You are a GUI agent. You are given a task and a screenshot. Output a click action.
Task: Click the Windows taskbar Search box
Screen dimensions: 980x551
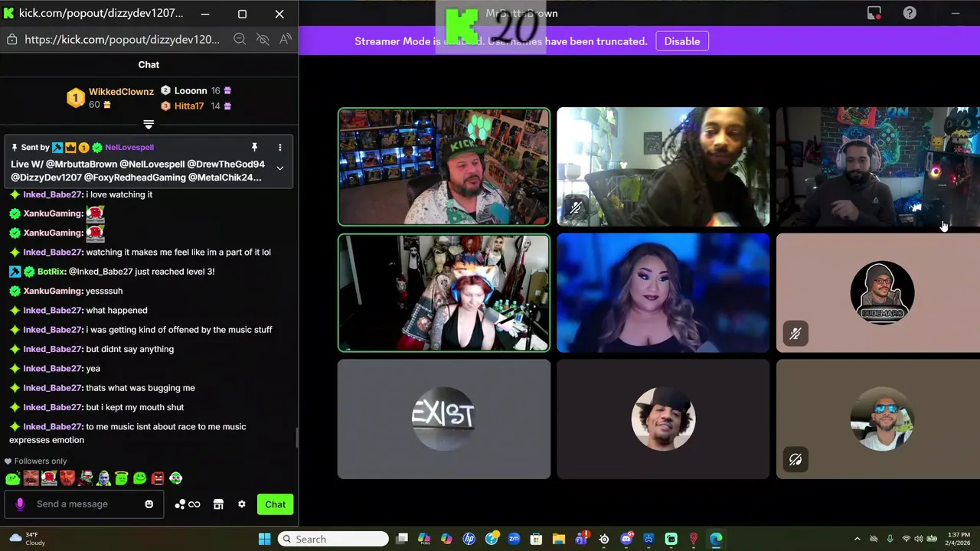[x=333, y=539]
